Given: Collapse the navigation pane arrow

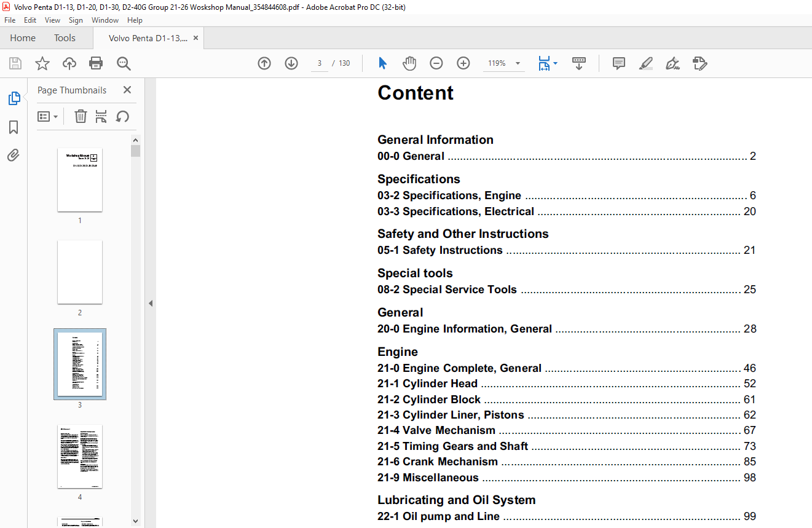Looking at the screenshot, I should (151, 303).
